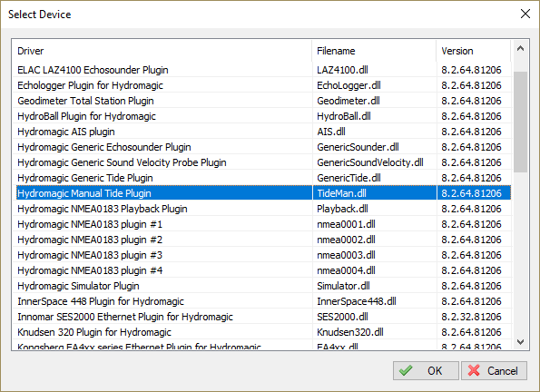Select Hydromagic NMEA0183 plugin #4
Screen dimensions: 540x392
(90, 270)
